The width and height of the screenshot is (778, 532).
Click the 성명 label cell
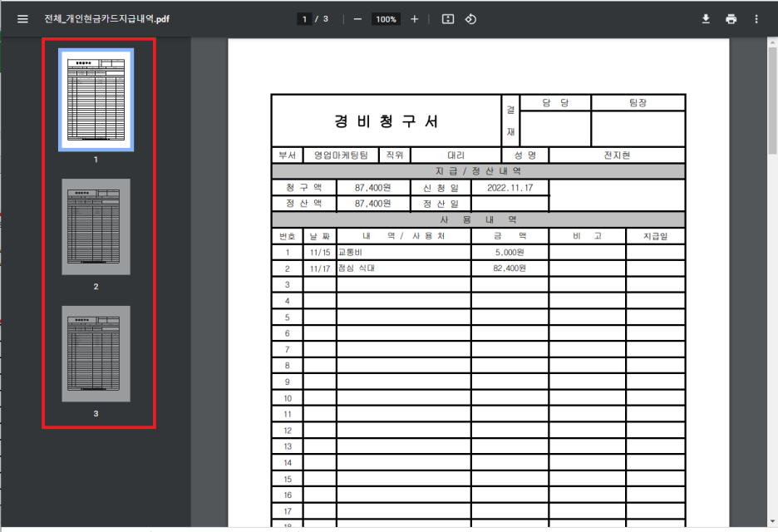(525, 155)
